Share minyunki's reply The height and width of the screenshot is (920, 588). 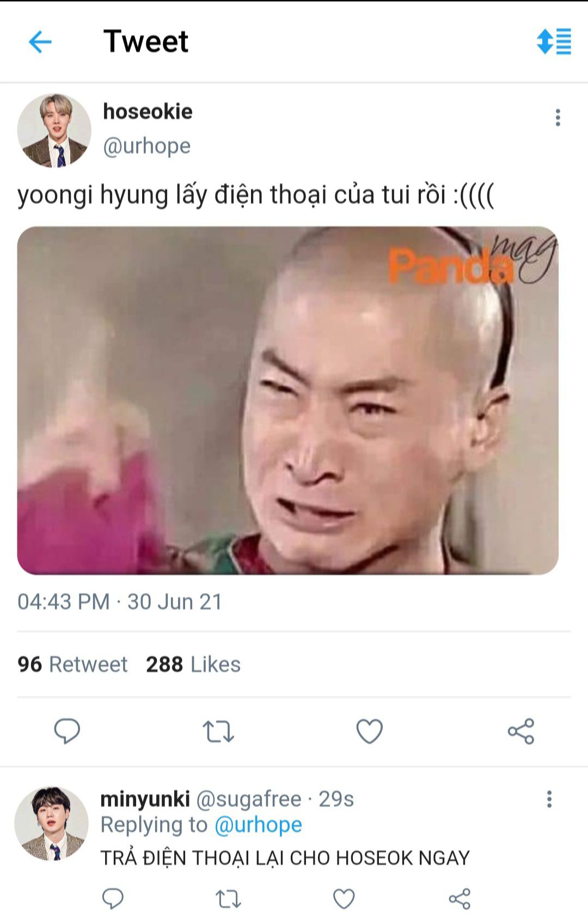(460, 899)
